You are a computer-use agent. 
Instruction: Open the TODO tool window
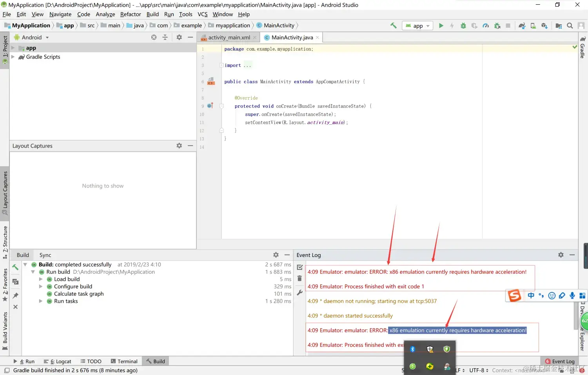click(x=91, y=361)
